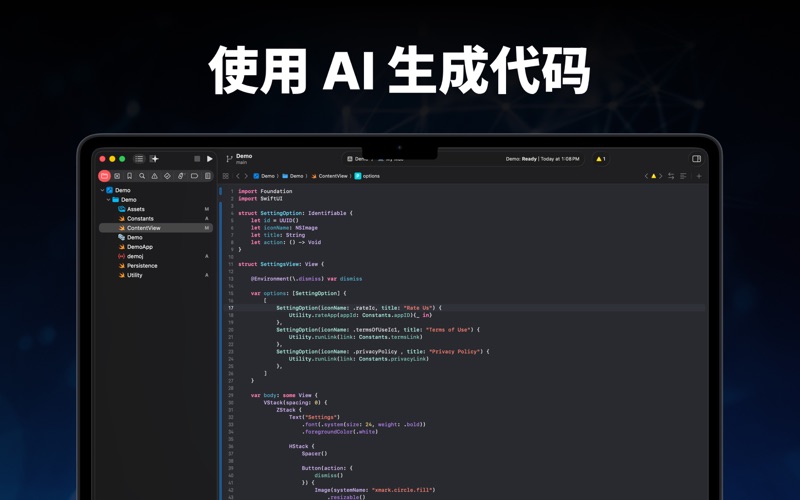Image resolution: width=800 pixels, height=500 pixels.
Task: Open editor options lines icon
Action: pyautogui.click(x=683, y=176)
